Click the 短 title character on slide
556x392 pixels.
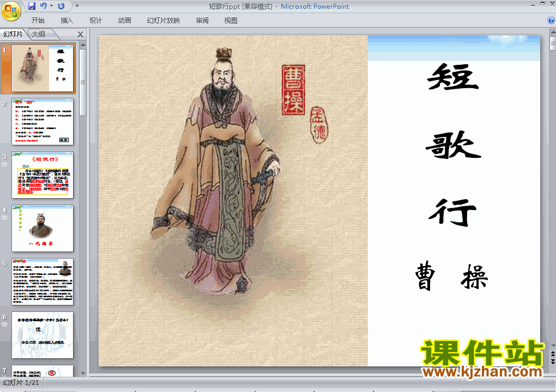[453, 77]
